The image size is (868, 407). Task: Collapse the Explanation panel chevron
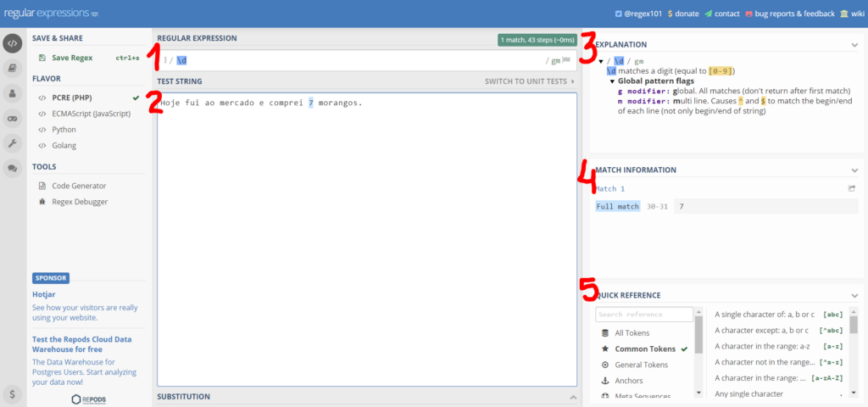tap(854, 45)
